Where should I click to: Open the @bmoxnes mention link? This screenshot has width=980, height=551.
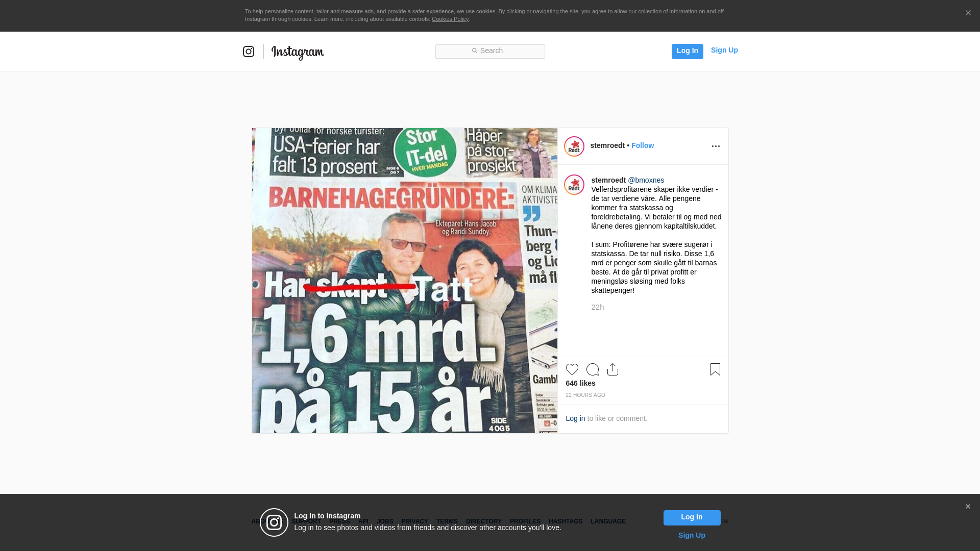point(646,180)
